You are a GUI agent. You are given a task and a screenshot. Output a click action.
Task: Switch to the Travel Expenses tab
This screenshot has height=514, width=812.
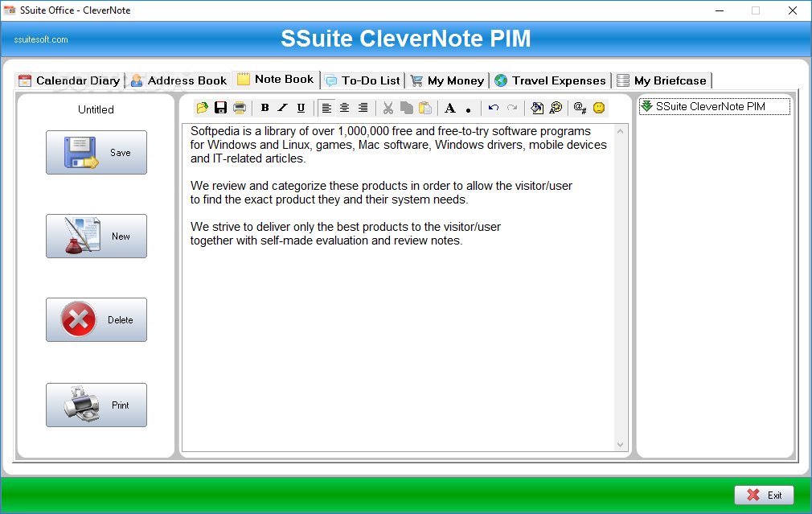coord(550,80)
